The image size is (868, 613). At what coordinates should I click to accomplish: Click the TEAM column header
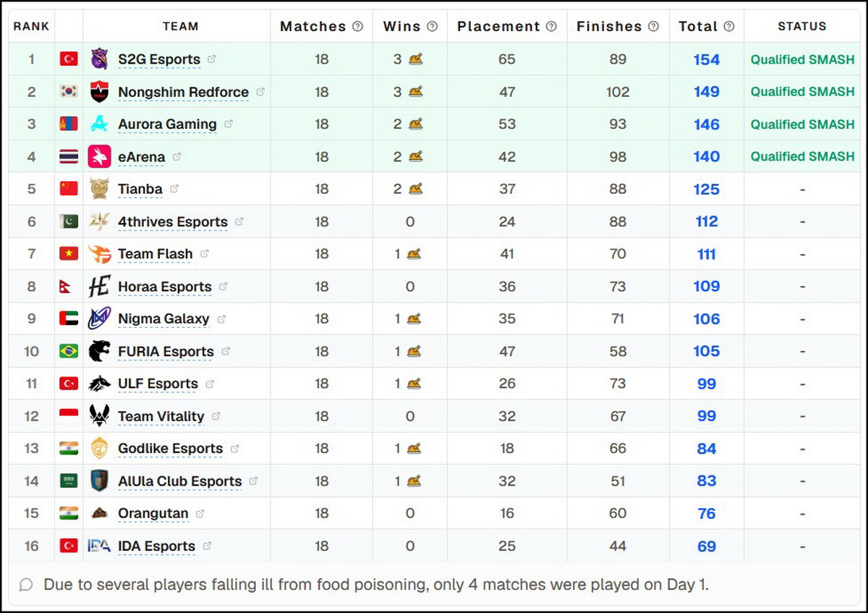[180, 27]
